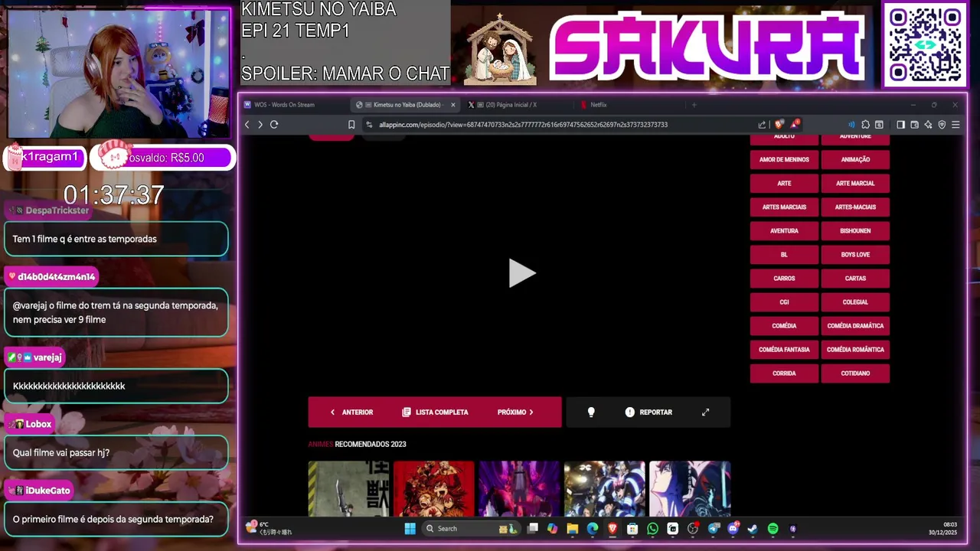The width and height of the screenshot is (980, 551).
Task: Go to the ANTERIOR episode
Action: point(351,412)
